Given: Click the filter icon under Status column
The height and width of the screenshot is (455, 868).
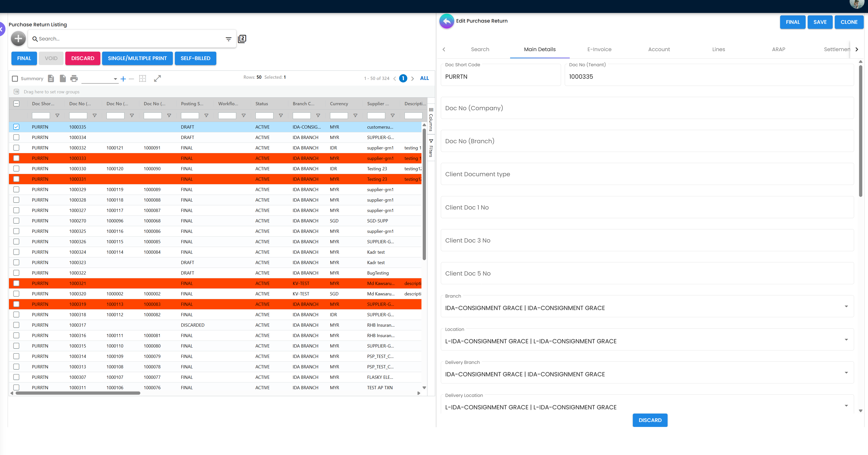Looking at the screenshot, I should click(x=281, y=115).
